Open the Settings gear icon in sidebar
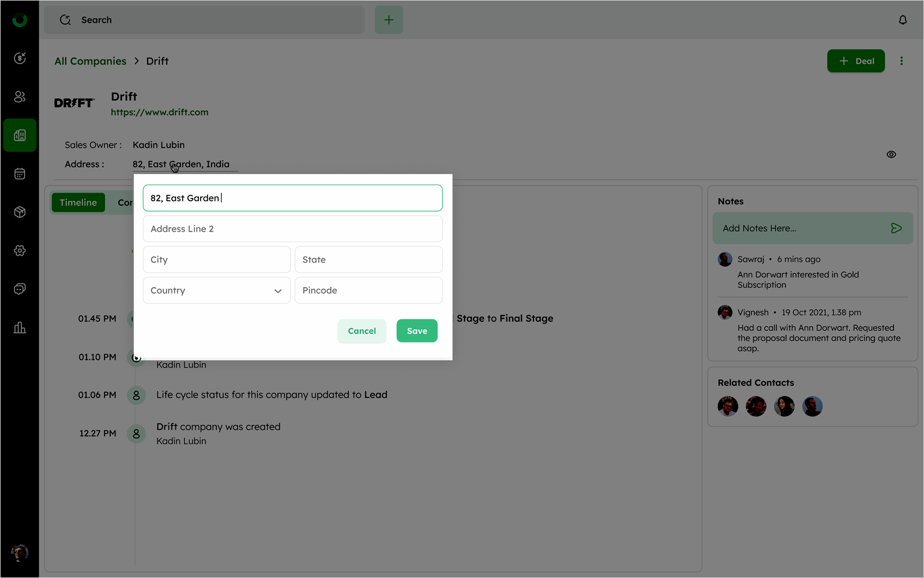Screen dimensions: 924x578 tap(20, 250)
